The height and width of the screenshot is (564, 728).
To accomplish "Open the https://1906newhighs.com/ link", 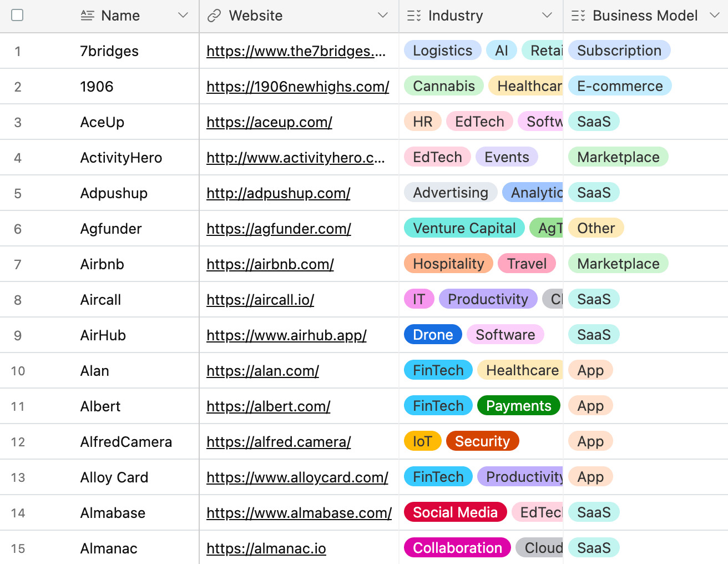I will [x=298, y=87].
